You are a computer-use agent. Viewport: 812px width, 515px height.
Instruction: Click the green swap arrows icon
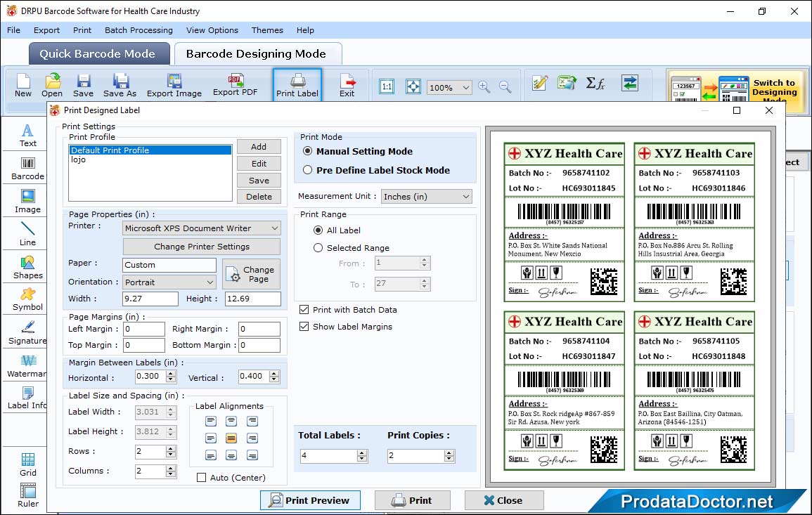tap(630, 83)
